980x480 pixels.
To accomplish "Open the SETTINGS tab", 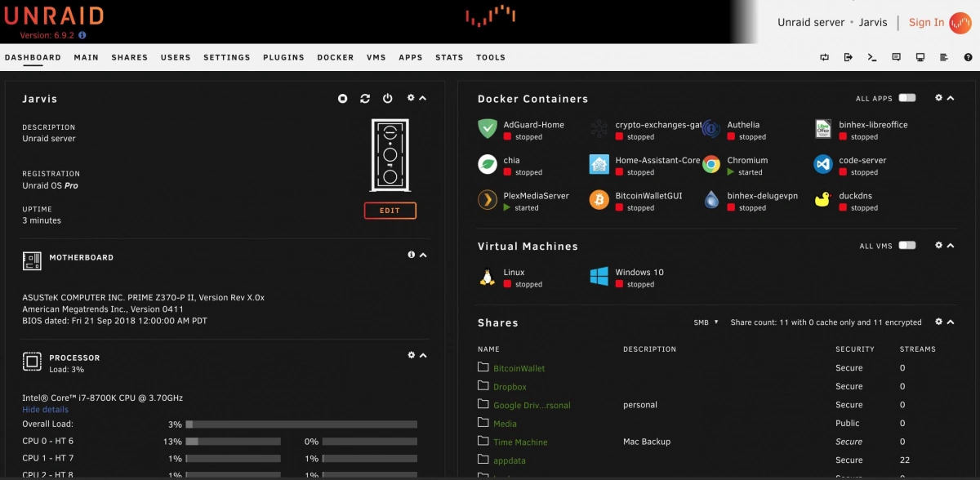I will [227, 58].
